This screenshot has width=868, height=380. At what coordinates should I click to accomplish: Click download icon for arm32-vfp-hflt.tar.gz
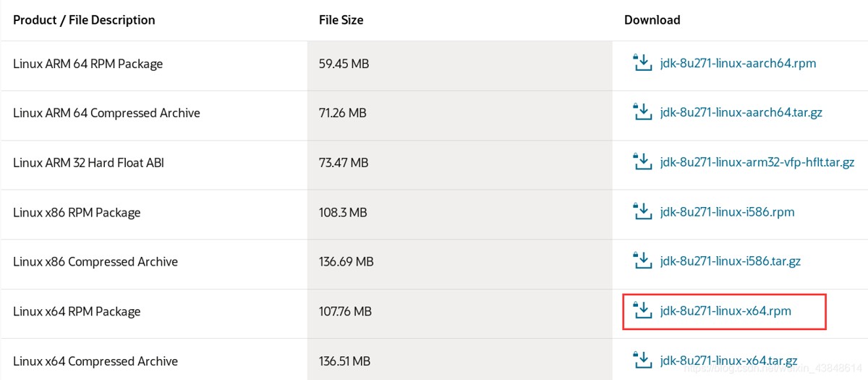tap(642, 162)
